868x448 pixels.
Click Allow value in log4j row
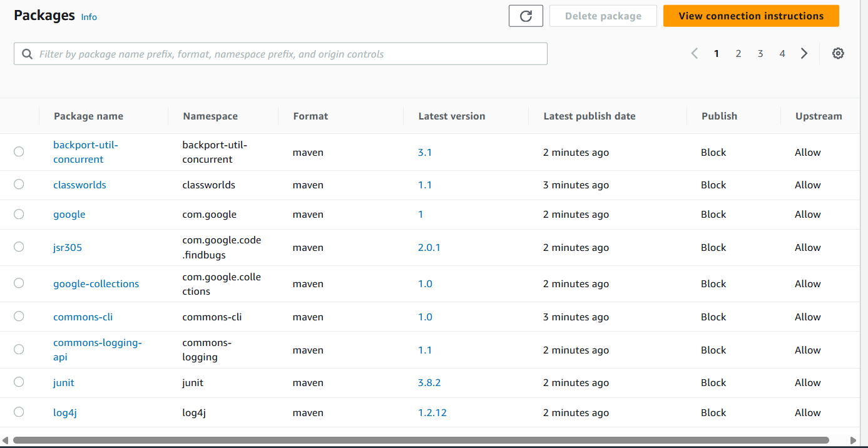(x=808, y=413)
